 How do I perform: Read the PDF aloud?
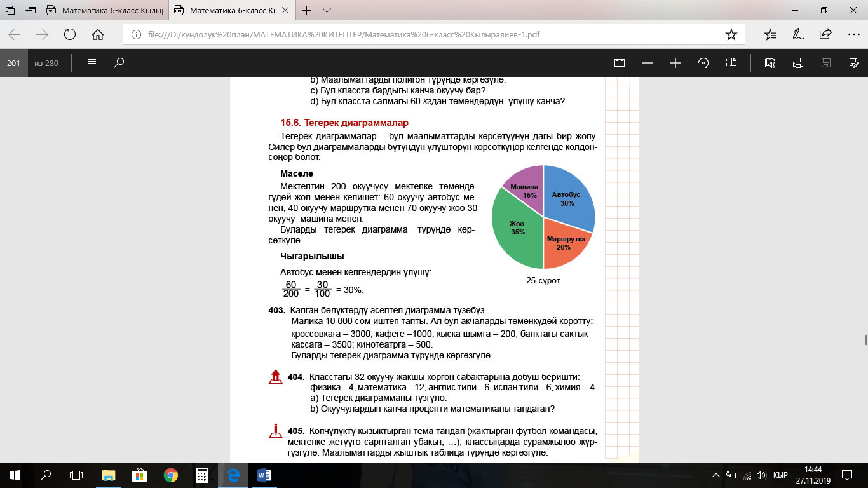coord(770,63)
